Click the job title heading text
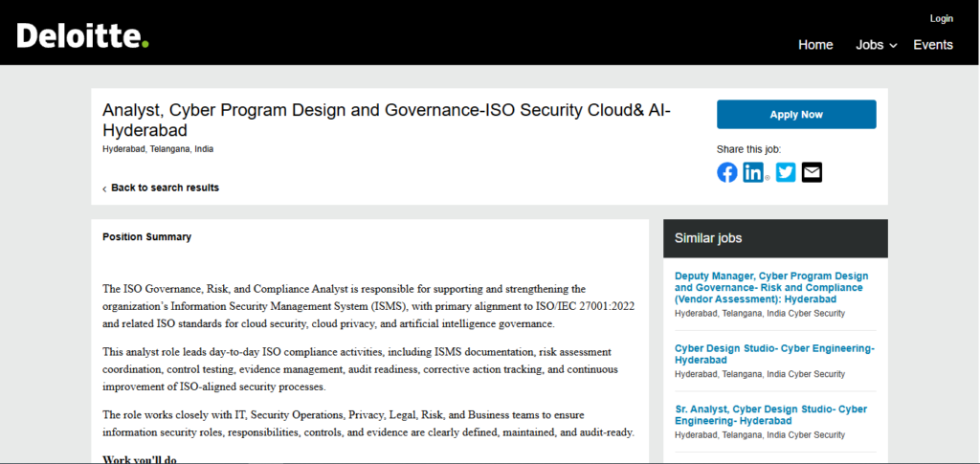The height and width of the screenshot is (464, 980). [x=387, y=120]
